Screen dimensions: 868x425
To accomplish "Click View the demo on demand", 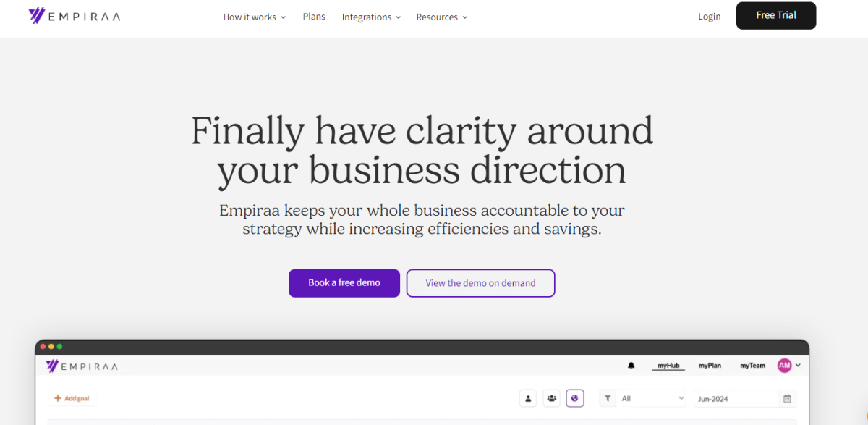I will point(480,283).
